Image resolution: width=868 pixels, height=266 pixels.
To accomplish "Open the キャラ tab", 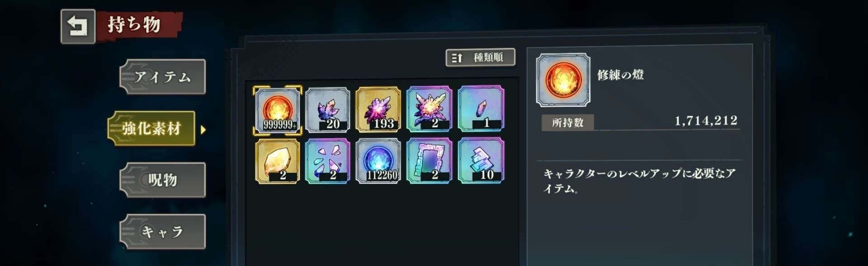I will pos(163,232).
